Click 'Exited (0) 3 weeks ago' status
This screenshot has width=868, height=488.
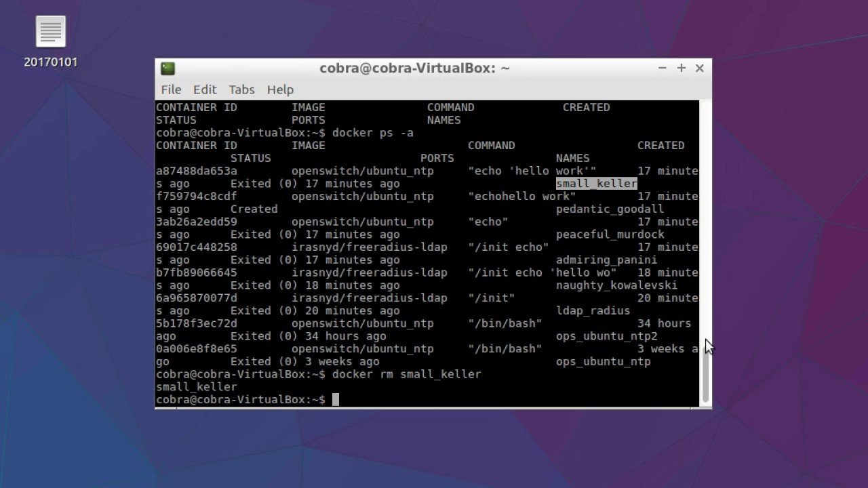[x=305, y=362]
